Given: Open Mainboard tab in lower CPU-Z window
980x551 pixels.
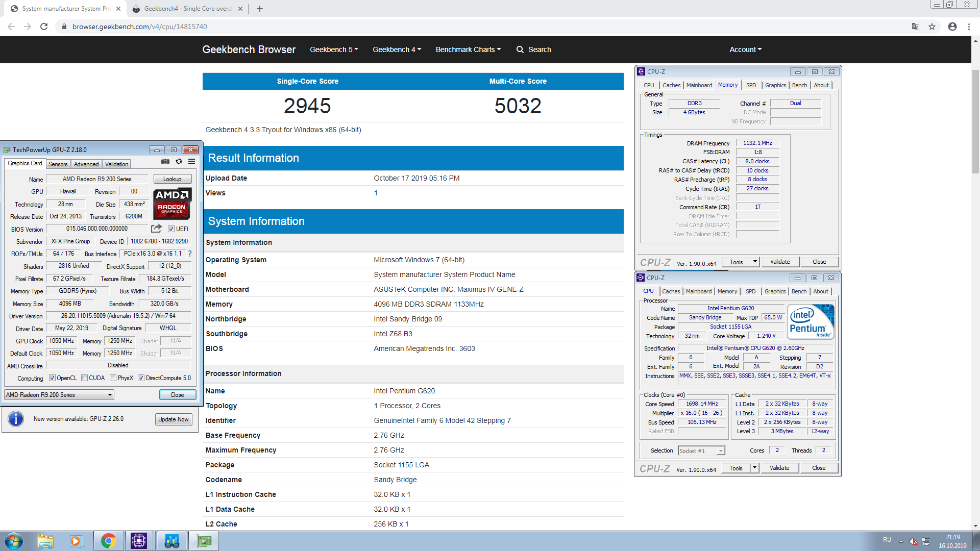Looking at the screenshot, I should click(x=699, y=291).
